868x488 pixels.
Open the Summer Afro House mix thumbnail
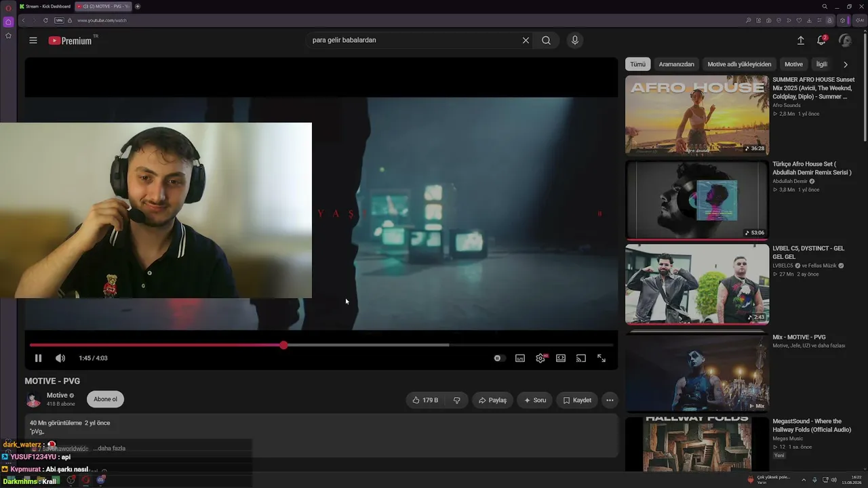697,115
